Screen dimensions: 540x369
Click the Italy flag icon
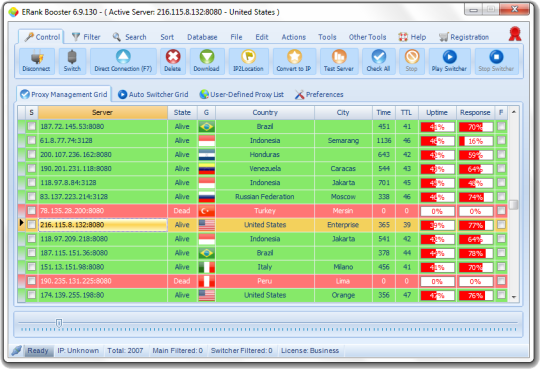point(207,267)
